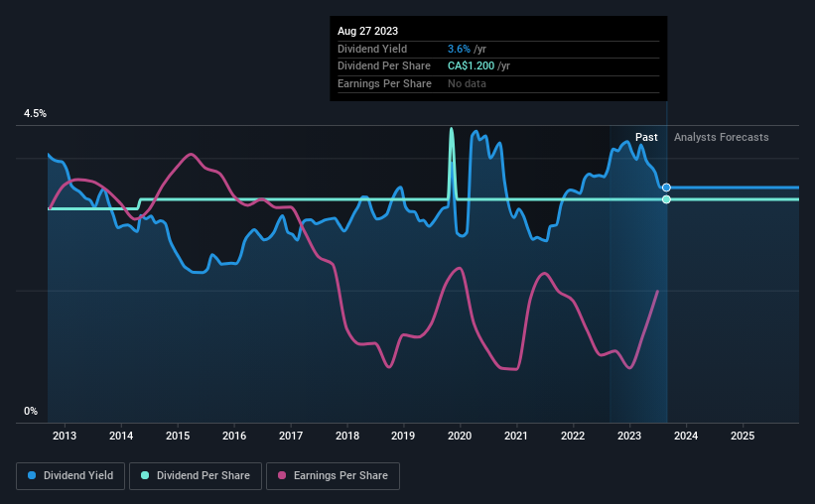Toggle the Earnings Per Share legend button
The image size is (815, 504).
pos(333,476)
